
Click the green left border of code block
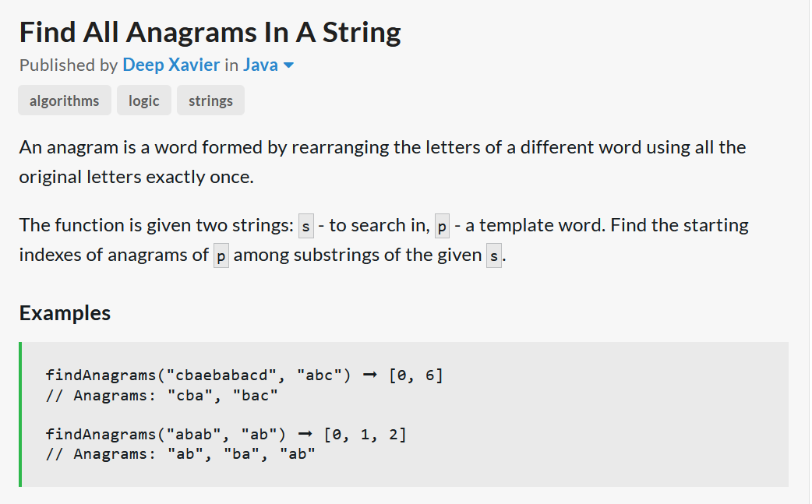click(x=20, y=414)
